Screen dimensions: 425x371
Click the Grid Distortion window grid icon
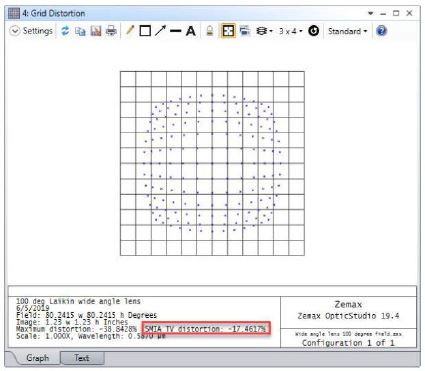pos(14,13)
